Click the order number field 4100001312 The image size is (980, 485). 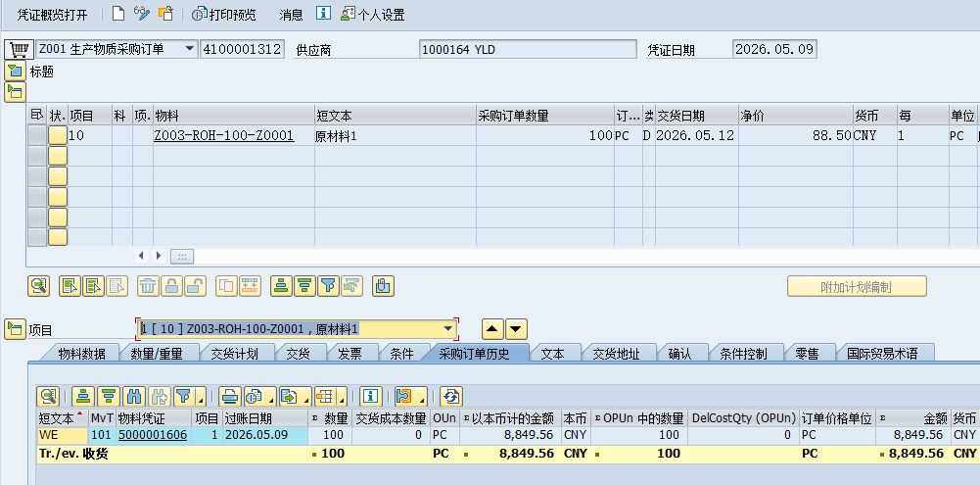243,49
